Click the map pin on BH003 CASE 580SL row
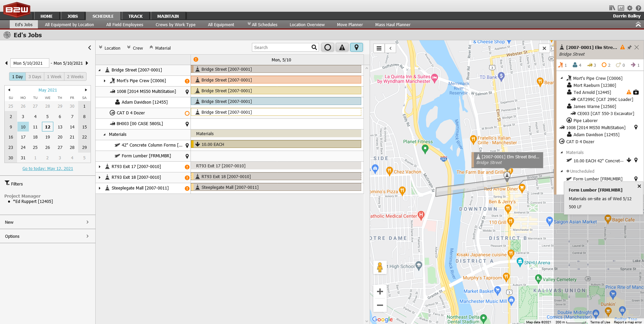The image size is (644, 324). [x=187, y=124]
